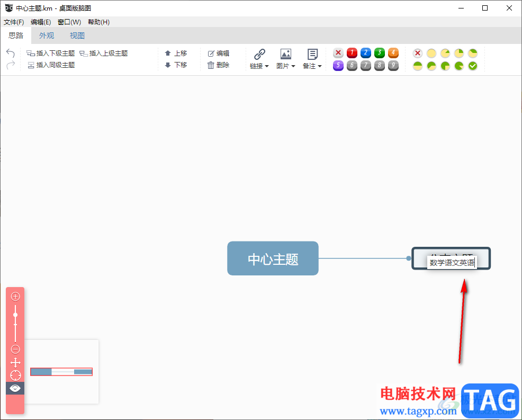Viewport: 522px width, 420px height.
Task: Insert a child topic (插入下级主题)
Action: point(51,53)
